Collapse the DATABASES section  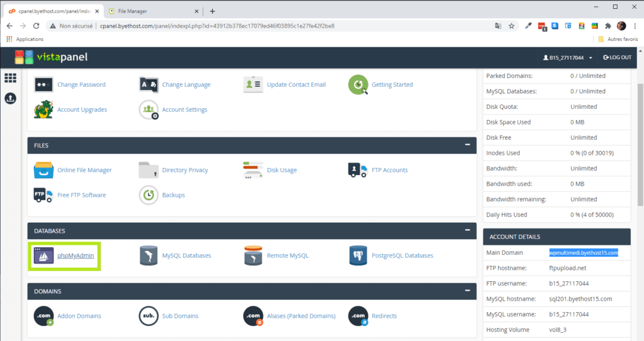[467, 230]
